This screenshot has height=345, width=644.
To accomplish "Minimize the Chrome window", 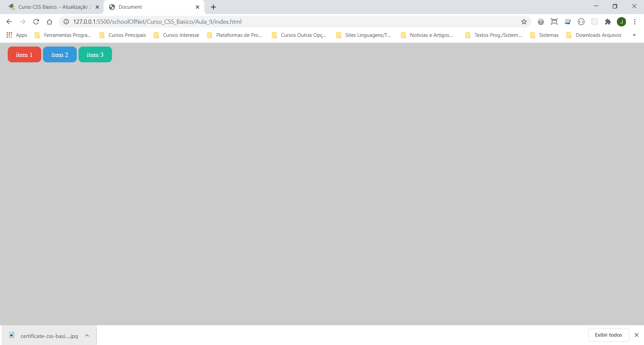I will 596,6.
